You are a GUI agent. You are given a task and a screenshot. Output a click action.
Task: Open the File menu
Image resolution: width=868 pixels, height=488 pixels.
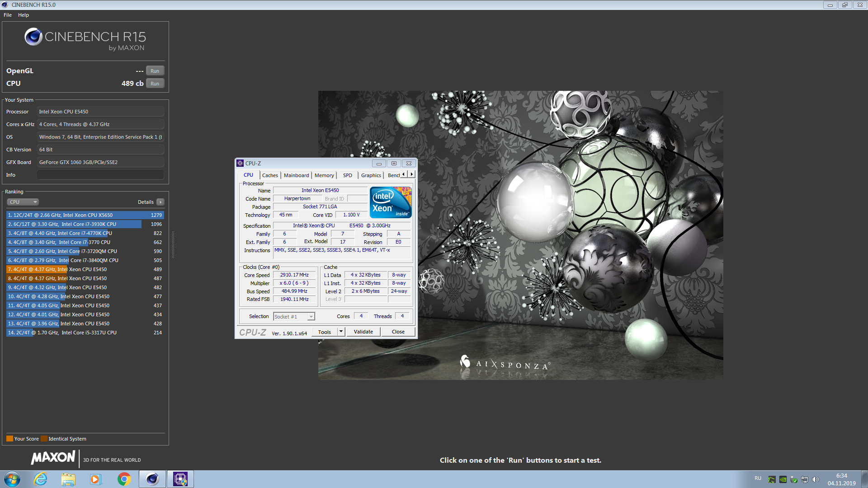click(x=8, y=15)
